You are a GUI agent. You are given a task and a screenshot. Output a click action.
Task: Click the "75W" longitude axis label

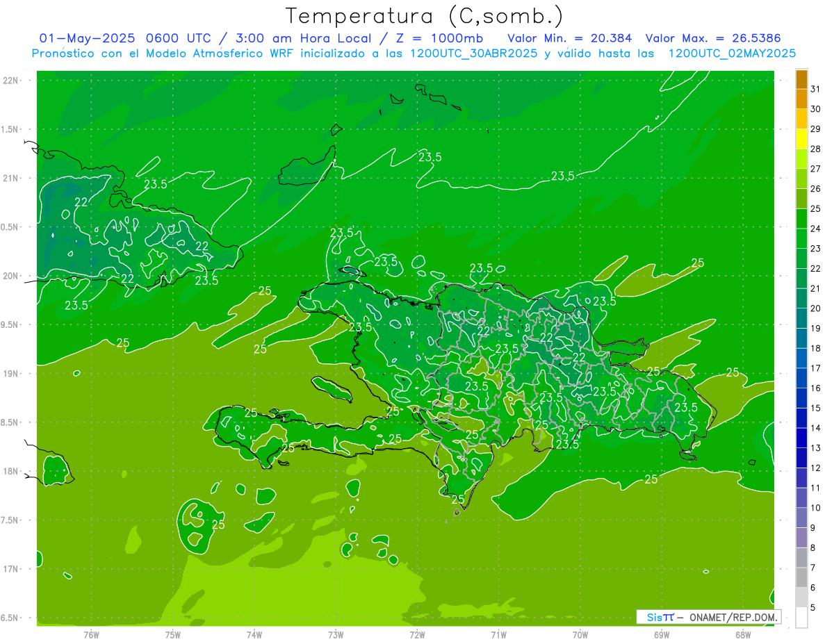(x=173, y=634)
